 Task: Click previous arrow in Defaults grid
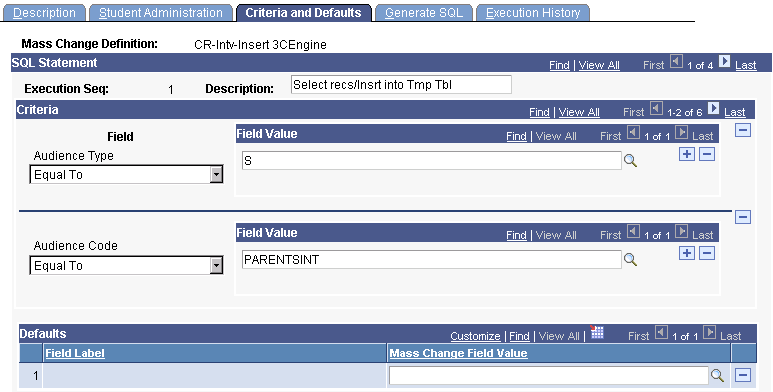pos(662,333)
